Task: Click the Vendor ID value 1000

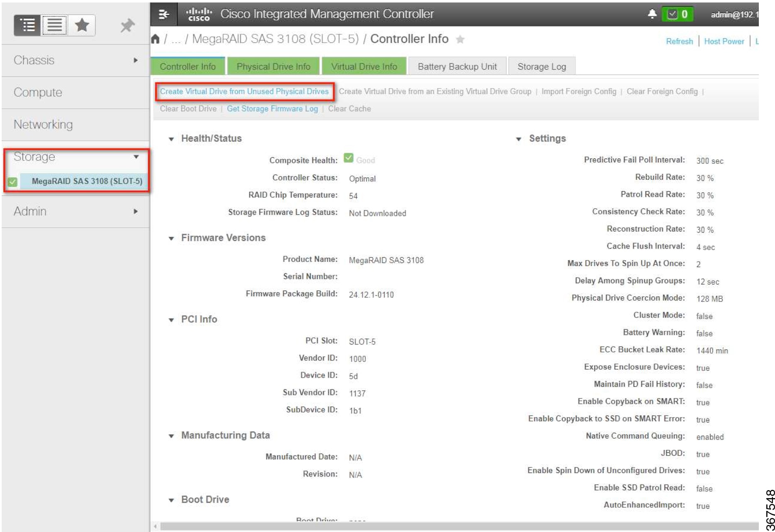Action: 357,359
